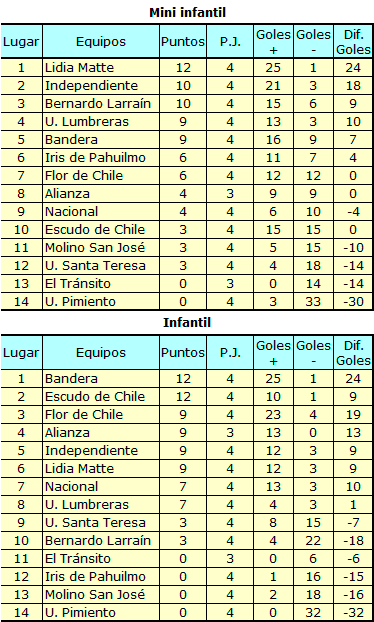Click goal difference -30 for U. Pimiento
The height and width of the screenshot is (622, 374).
(x=353, y=301)
